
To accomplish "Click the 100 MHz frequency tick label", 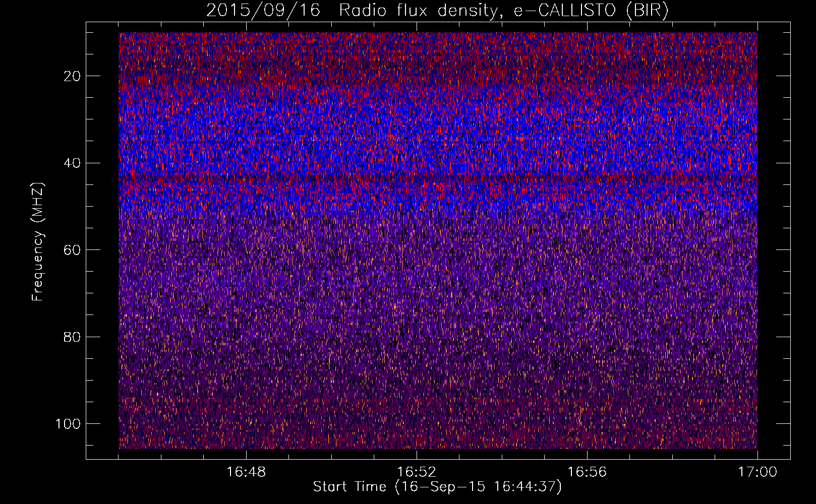I will pyautogui.click(x=68, y=424).
